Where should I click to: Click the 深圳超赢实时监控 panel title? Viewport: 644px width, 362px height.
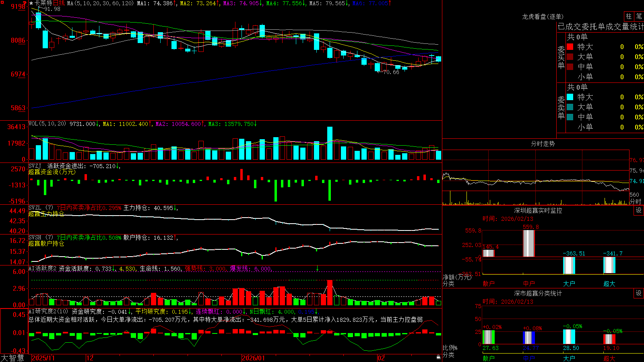click(538, 210)
